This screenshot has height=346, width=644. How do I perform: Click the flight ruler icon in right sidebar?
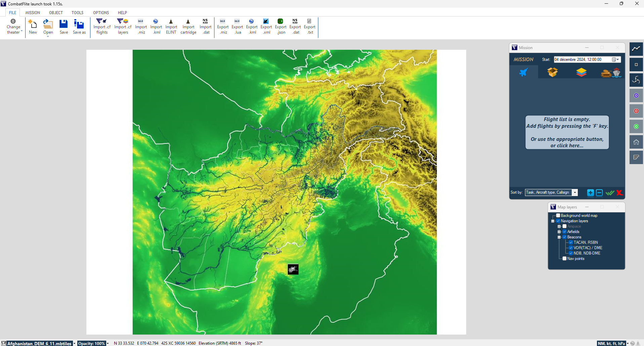[x=636, y=49]
